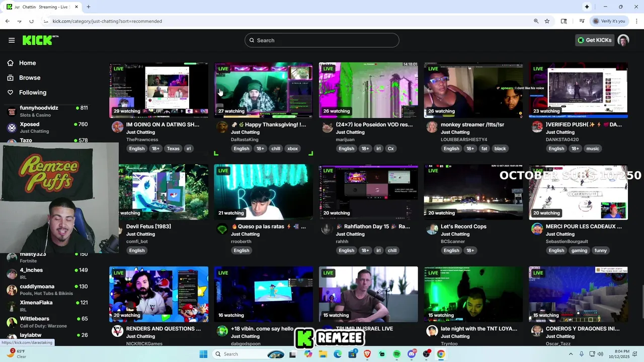Screen dimensions: 644x362
Task: Open browser zoom magnifier icon
Action: click(536, 21)
